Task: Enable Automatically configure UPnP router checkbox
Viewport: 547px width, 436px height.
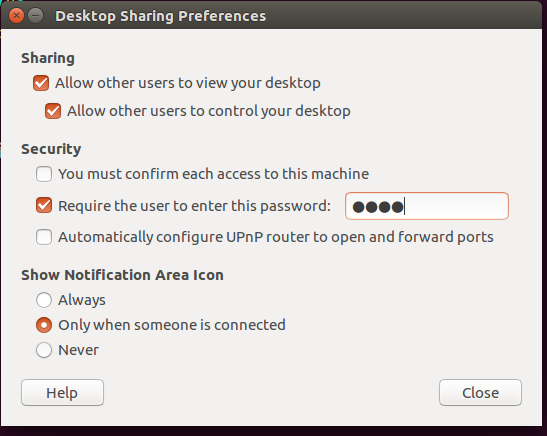Action: click(44, 237)
